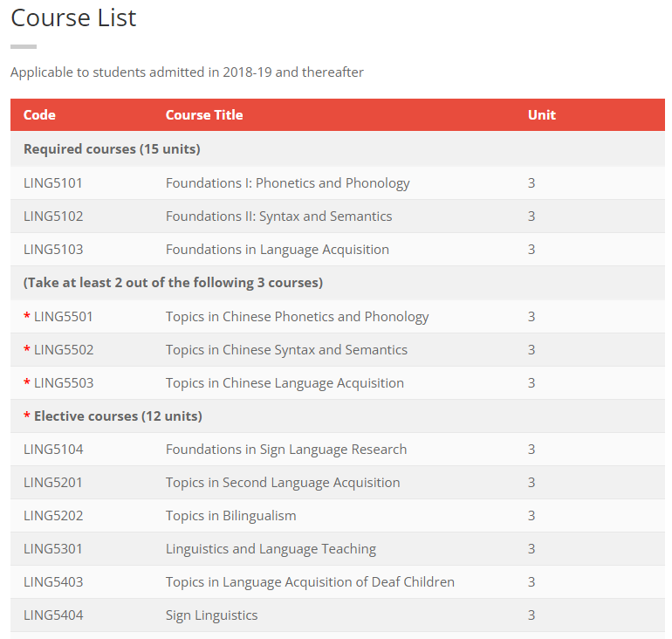This screenshot has height=639, width=672.
Task: Click the red asterisk beside Elective courses
Action: coord(27,416)
